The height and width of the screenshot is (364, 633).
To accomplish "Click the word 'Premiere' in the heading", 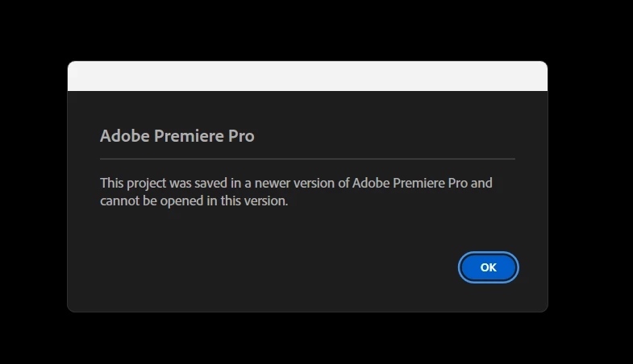I will (x=189, y=136).
